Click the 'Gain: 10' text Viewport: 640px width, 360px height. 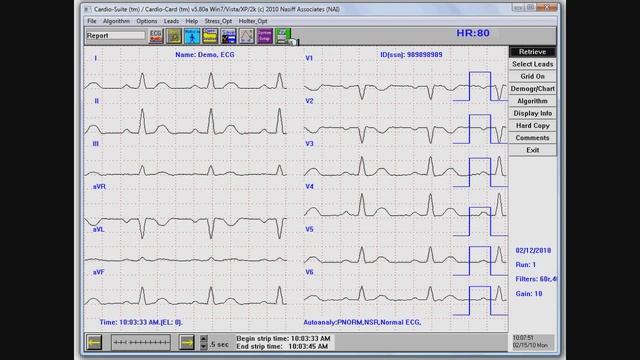click(529, 293)
